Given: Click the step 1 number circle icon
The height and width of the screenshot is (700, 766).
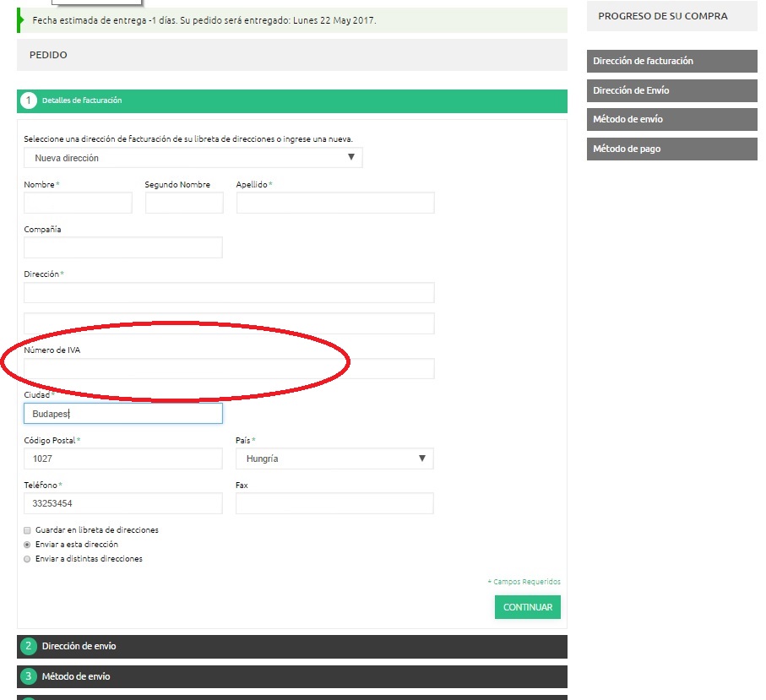Looking at the screenshot, I should pyautogui.click(x=29, y=100).
